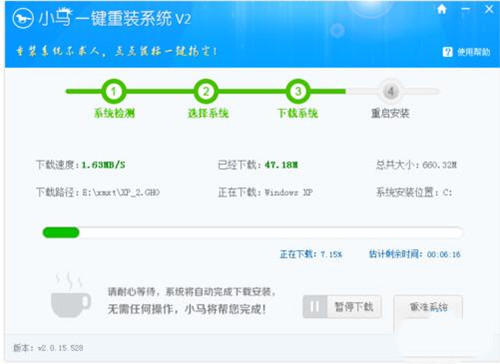Click the pause bars icon

pyautogui.click(x=315, y=306)
